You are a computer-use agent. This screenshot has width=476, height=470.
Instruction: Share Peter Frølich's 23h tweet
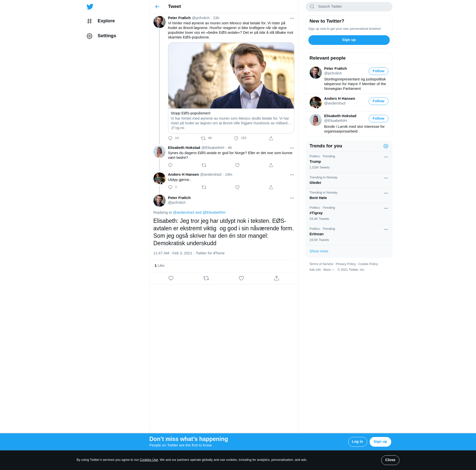(271, 138)
